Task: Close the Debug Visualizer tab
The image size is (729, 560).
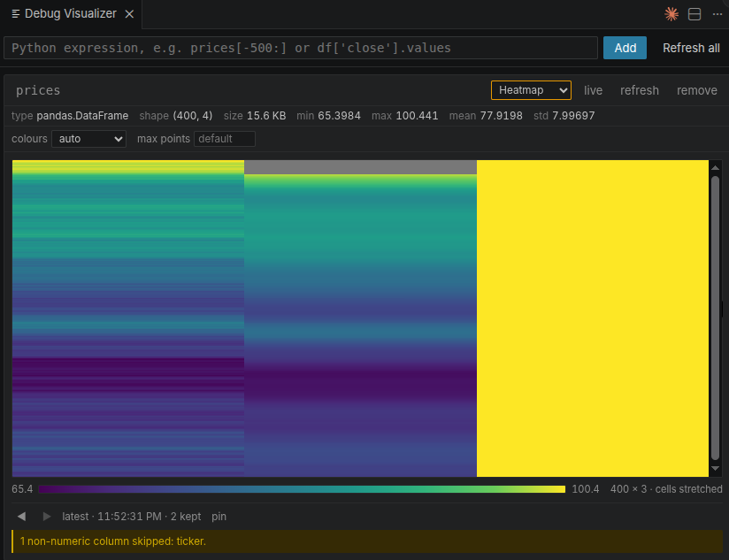Action: [x=129, y=14]
